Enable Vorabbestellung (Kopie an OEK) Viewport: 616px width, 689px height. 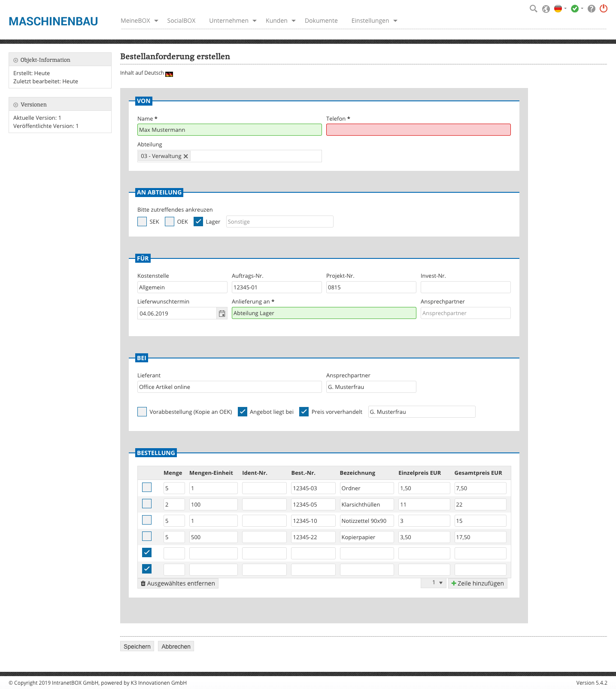(142, 412)
